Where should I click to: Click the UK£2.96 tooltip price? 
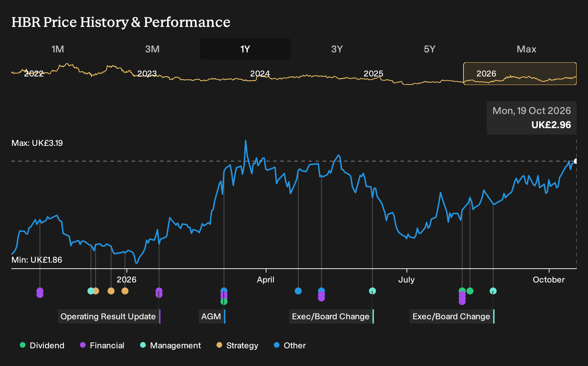551,125
